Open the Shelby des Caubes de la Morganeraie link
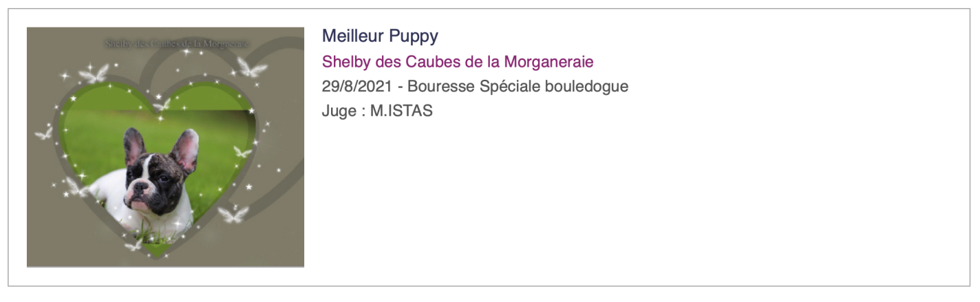 [x=458, y=62]
